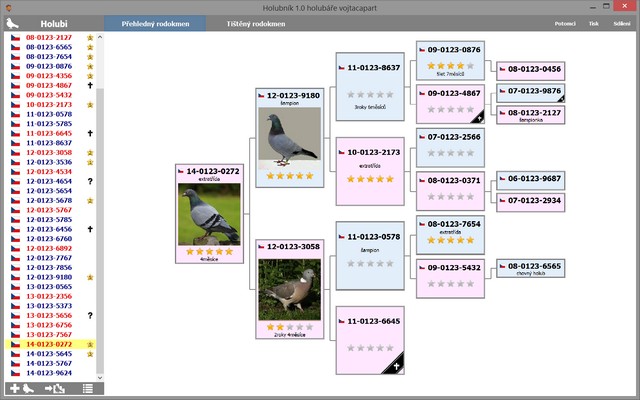Click the question mark beside 12-0123-4654
640x400 pixels.
coord(90,181)
